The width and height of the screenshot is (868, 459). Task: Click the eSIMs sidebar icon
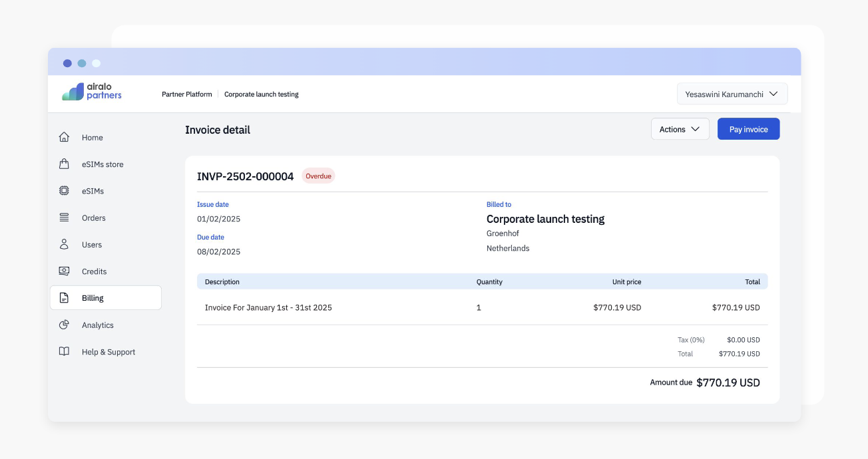[x=63, y=191]
